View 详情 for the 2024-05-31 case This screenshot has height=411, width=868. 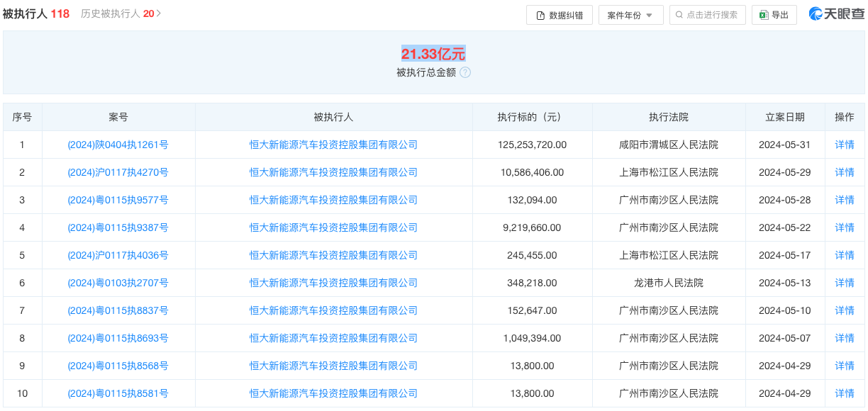tap(845, 145)
